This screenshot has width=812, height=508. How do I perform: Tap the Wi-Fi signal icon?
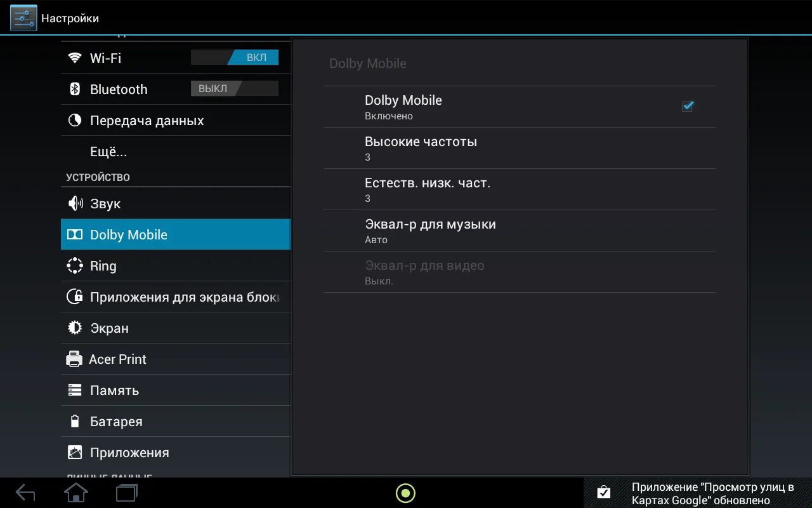[x=75, y=58]
